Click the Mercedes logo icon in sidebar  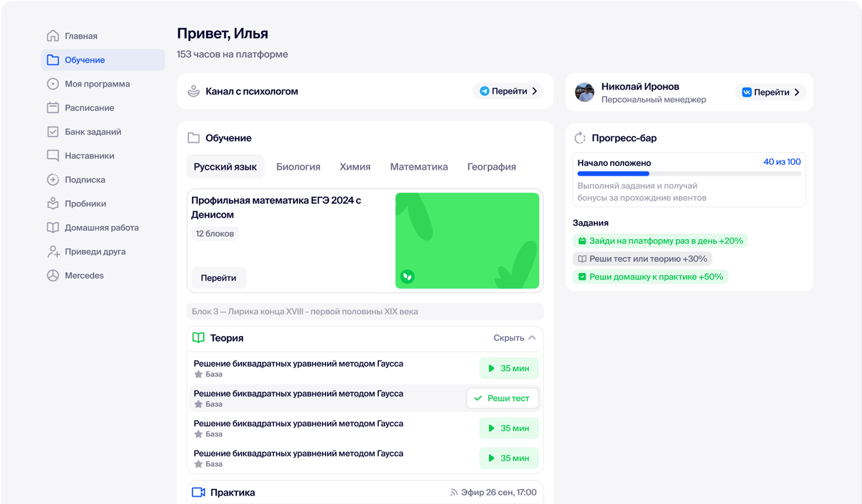tap(53, 276)
